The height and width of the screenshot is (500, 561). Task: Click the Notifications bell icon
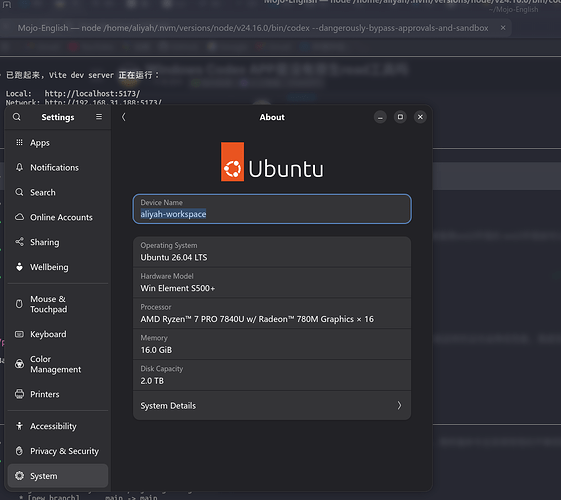tap(19, 167)
